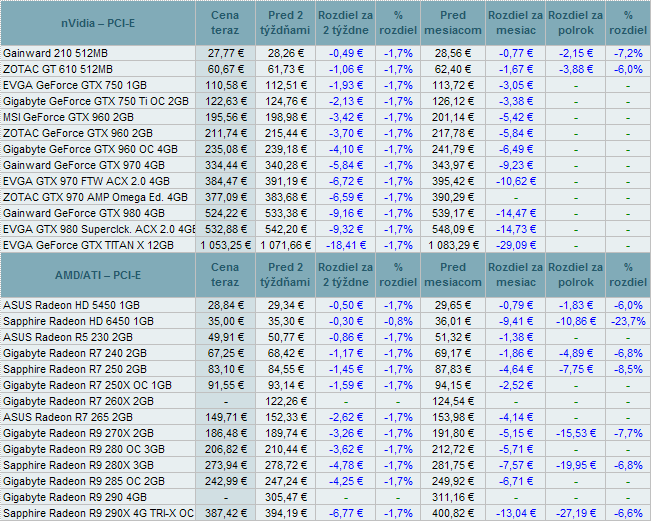Click the 311,16 € month-ago price
Screen dimensions: 651x521
pos(453,497)
